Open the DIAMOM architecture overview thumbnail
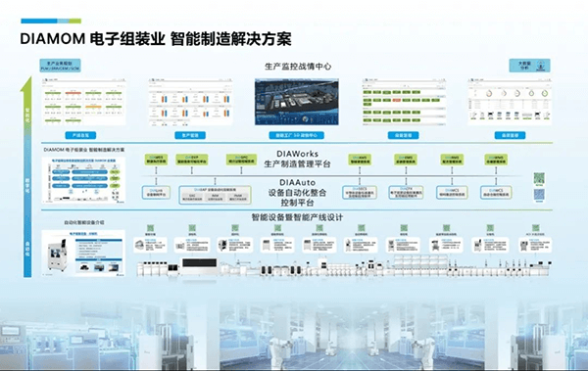Image resolution: width=588 pixels, height=371 pixels. (x=83, y=180)
